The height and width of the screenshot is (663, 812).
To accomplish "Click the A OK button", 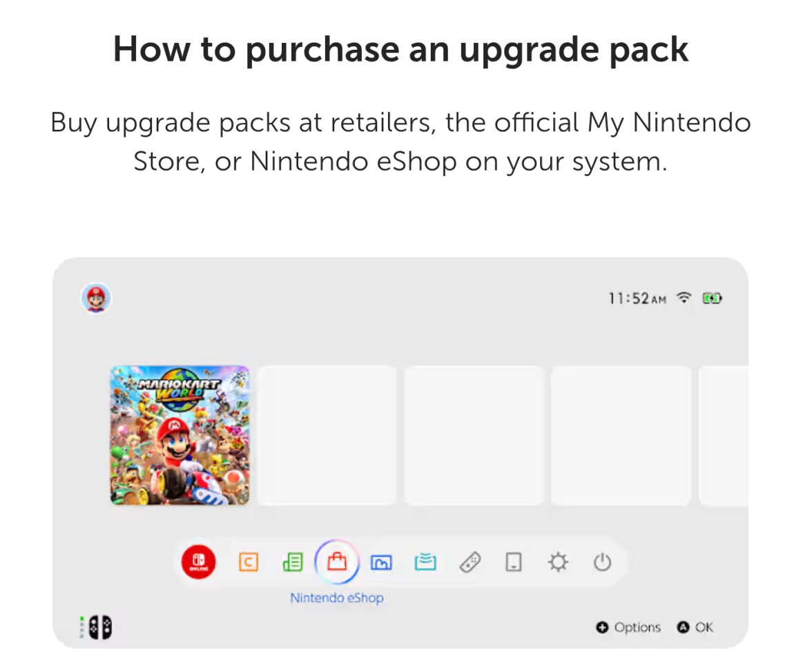I will coord(695,627).
